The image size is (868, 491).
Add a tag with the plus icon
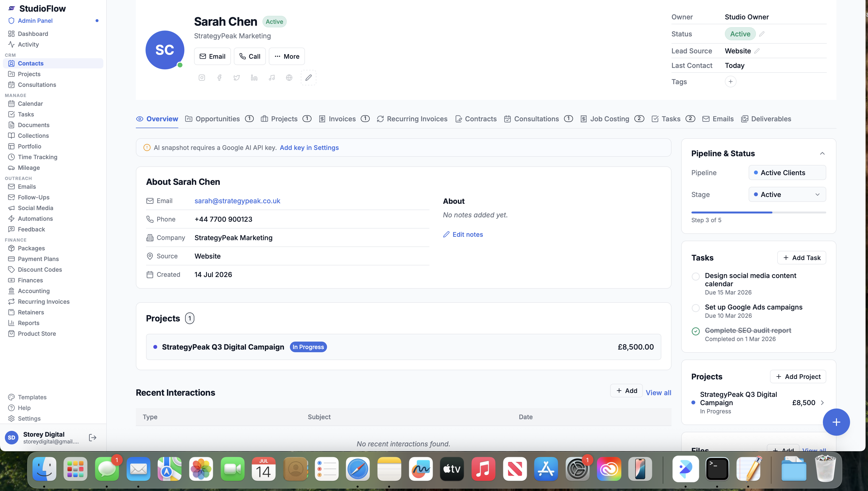pos(730,82)
